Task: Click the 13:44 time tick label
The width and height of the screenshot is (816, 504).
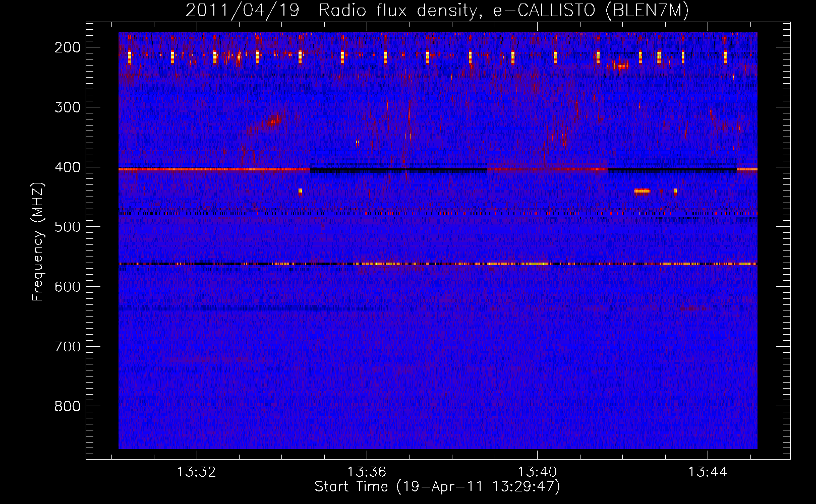Action: coord(708,472)
